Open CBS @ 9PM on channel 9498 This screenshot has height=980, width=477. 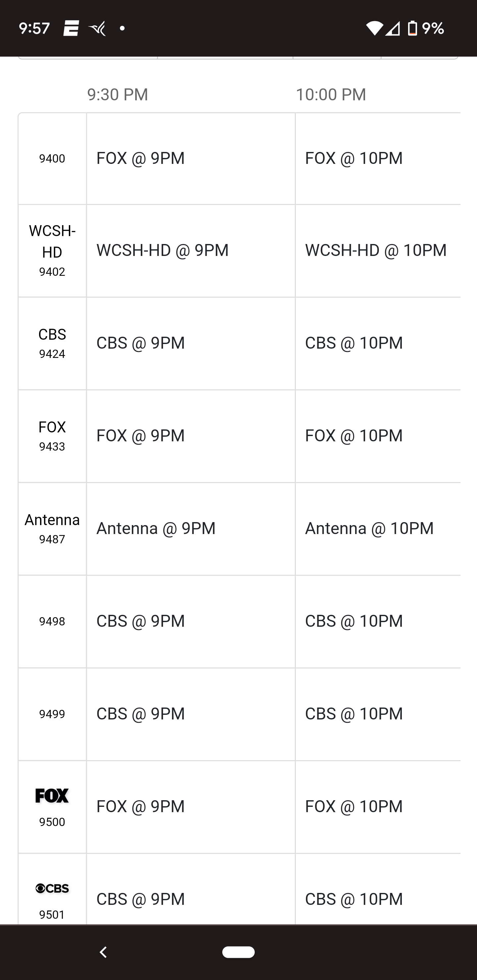[x=190, y=621]
